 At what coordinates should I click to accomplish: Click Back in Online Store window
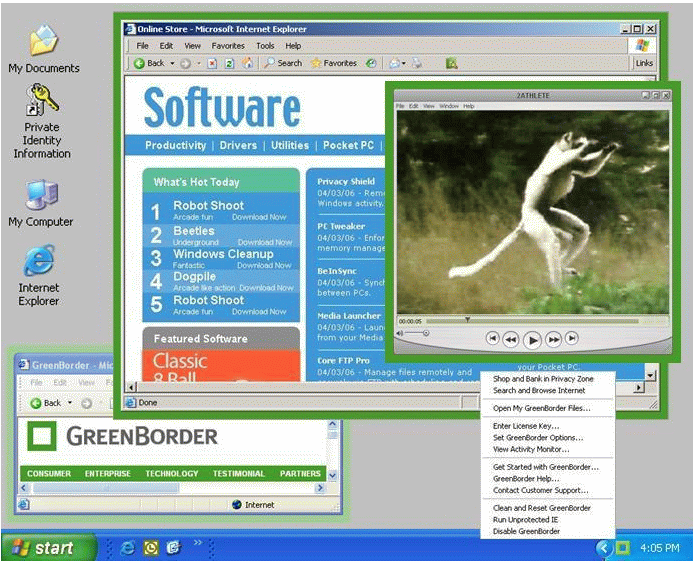coord(149,63)
